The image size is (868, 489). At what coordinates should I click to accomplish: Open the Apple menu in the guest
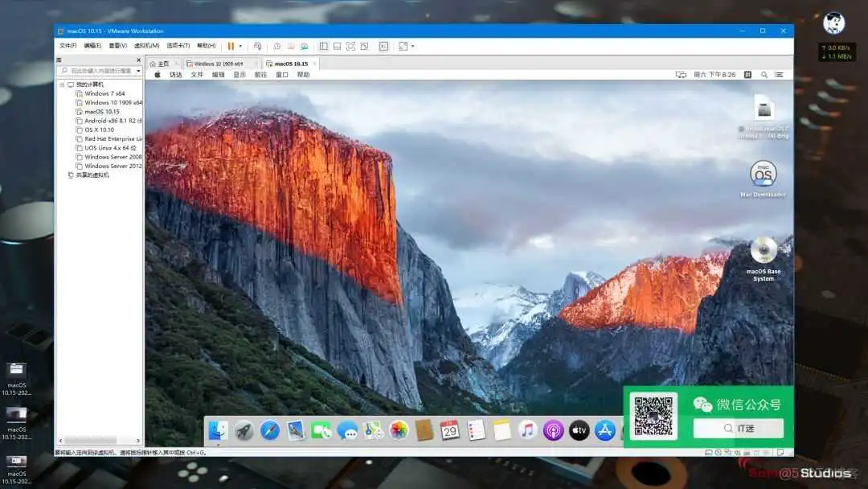tap(158, 75)
